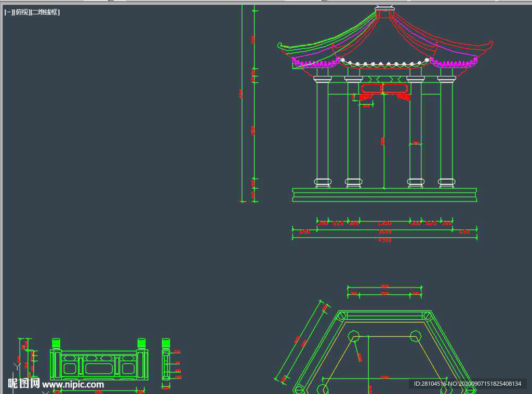Viewport: 532px width, 394px height.
Task: Select the magenta left eave tile trim
Action: point(315,64)
